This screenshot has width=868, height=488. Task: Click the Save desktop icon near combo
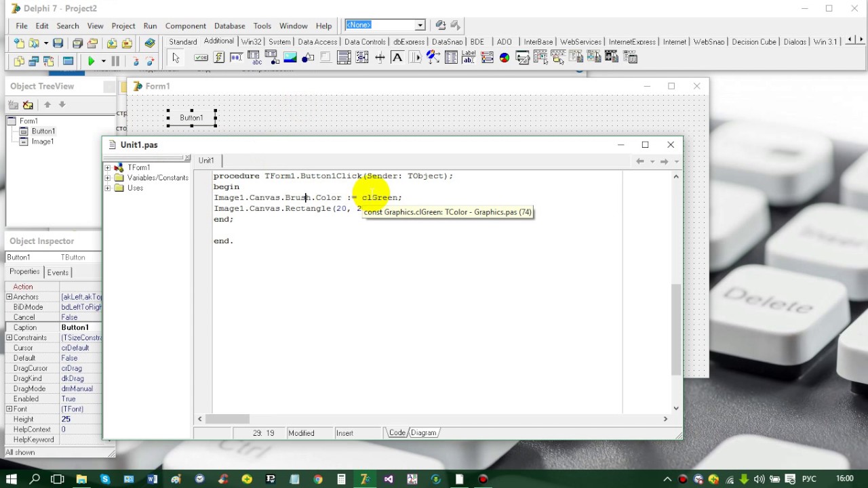click(x=441, y=25)
